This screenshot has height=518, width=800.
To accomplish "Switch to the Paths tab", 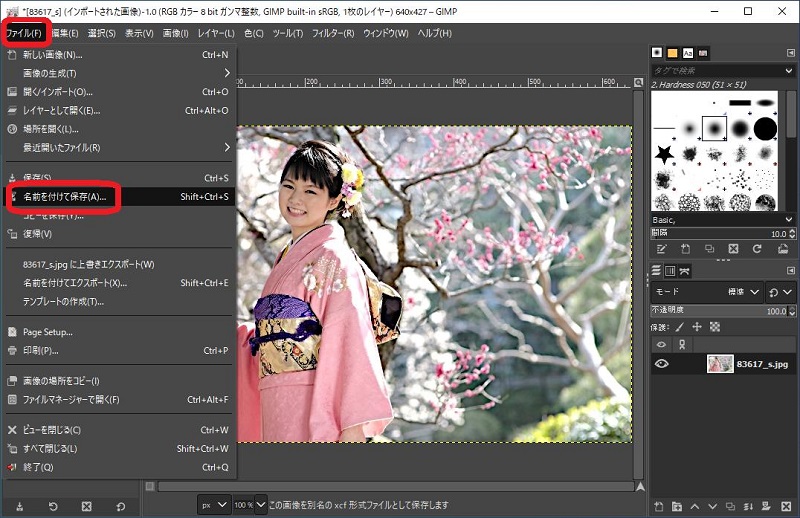I will 685,271.
